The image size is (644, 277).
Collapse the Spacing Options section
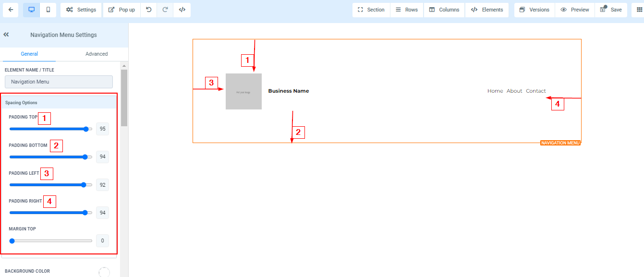[59, 103]
